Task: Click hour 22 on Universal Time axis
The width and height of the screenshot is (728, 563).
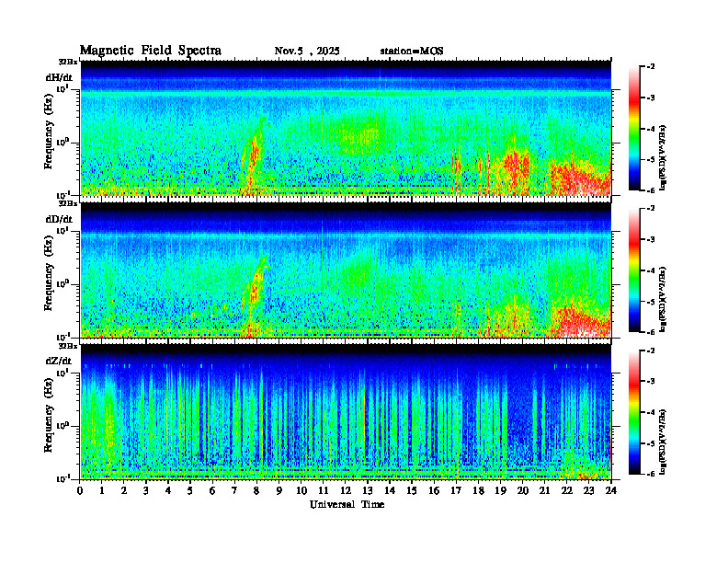Action: (x=567, y=490)
